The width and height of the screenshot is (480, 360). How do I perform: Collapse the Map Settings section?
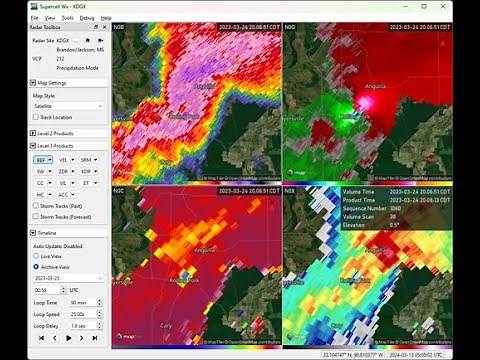pos(33,83)
